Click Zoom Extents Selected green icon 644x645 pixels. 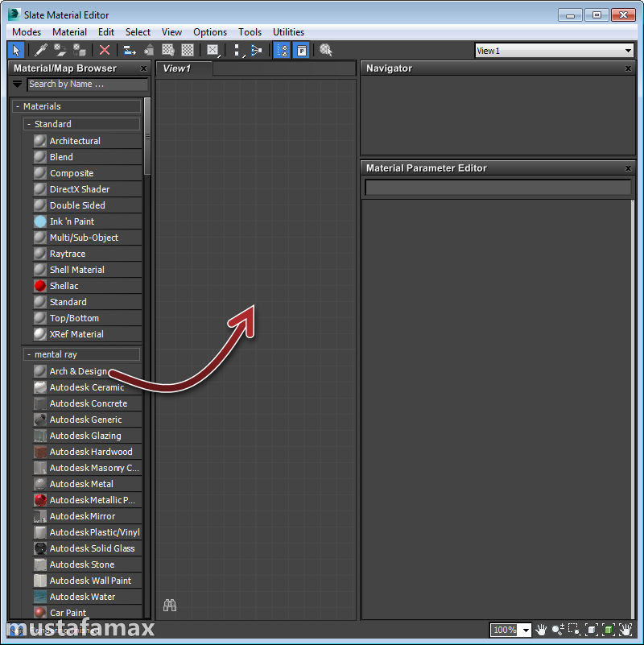coord(609,630)
